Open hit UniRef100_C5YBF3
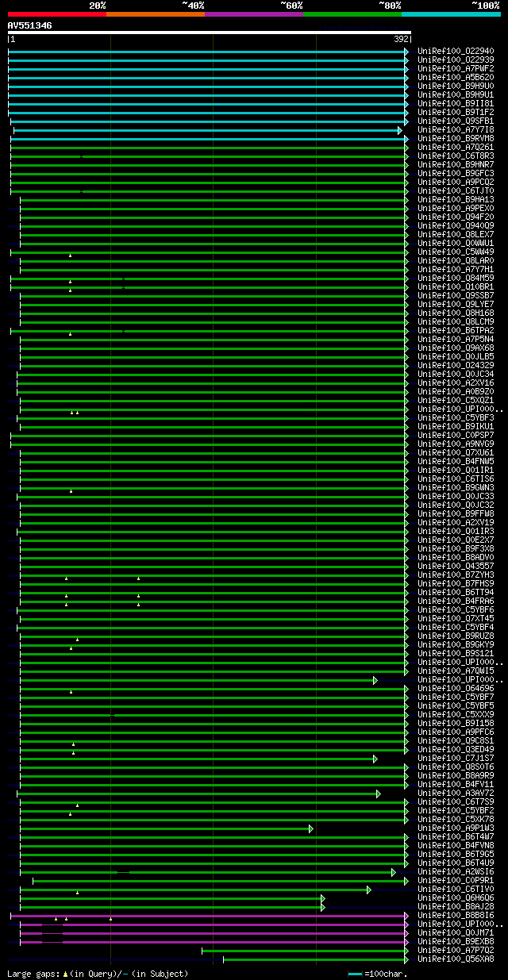The image size is (508, 980). tap(456, 418)
